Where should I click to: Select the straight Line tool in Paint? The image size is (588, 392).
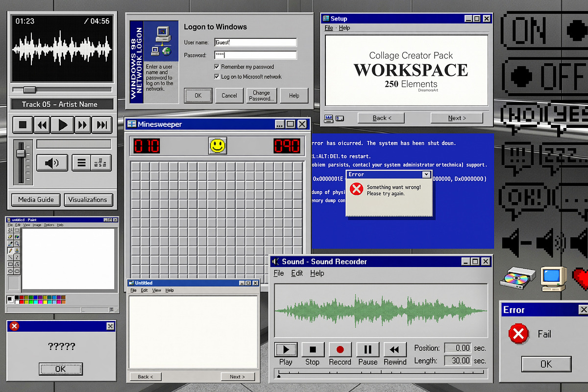click(x=10, y=257)
